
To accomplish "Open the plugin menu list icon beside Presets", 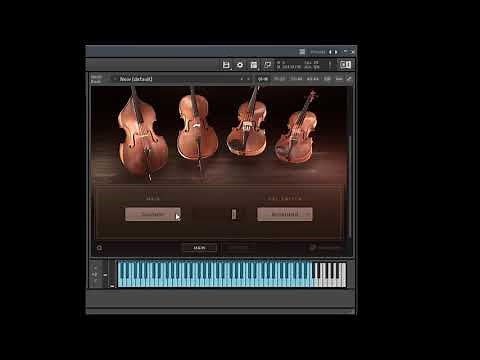I will pyautogui.click(x=302, y=52).
